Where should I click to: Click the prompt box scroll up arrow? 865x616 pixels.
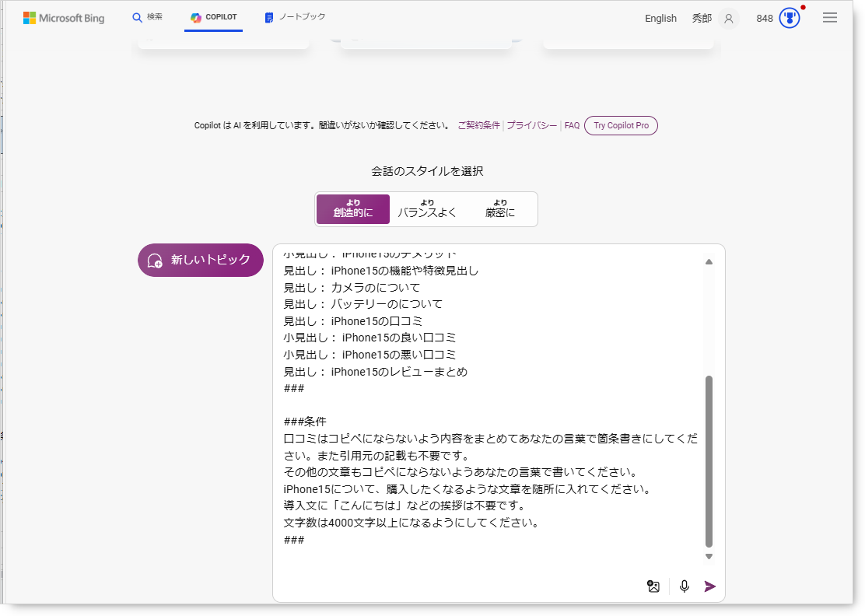(709, 262)
